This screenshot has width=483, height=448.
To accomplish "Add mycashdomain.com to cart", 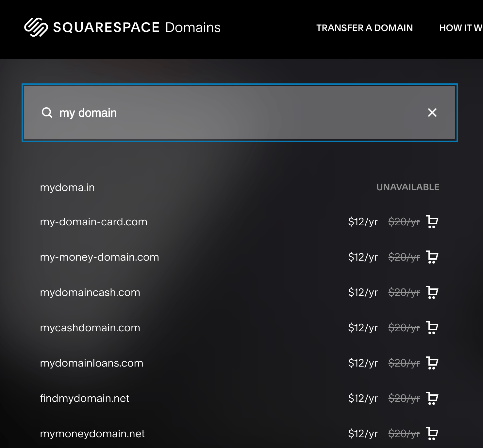I will (432, 327).
